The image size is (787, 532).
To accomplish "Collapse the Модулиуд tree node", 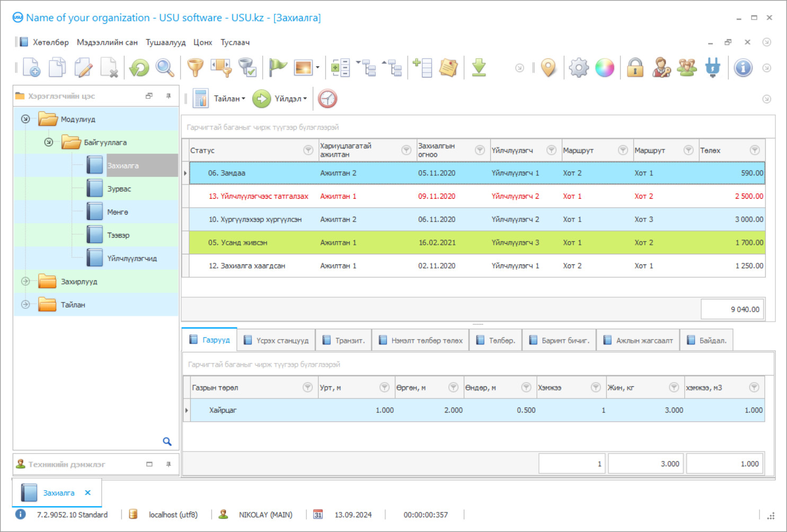I will pos(25,119).
